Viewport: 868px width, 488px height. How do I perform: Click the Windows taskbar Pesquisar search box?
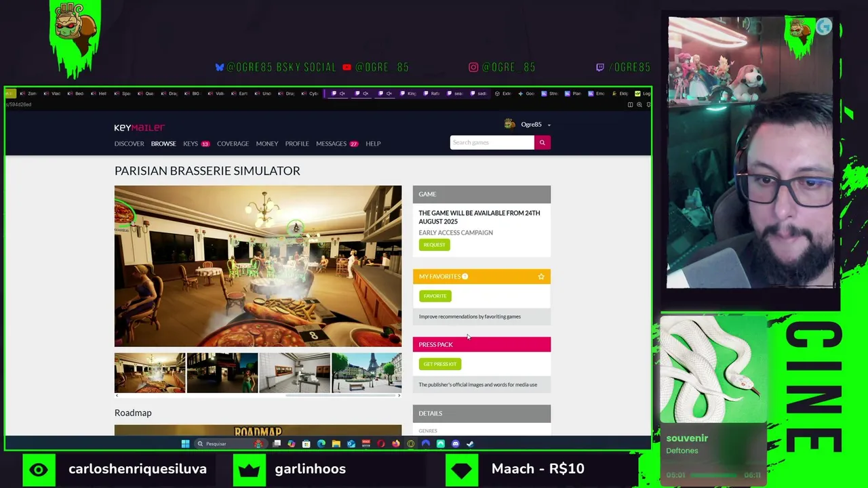[231, 444]
